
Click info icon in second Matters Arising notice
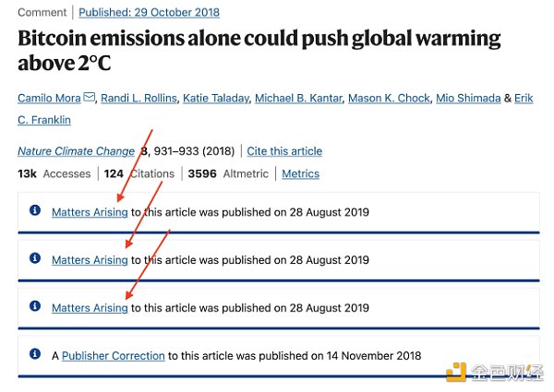coord(36,259)
